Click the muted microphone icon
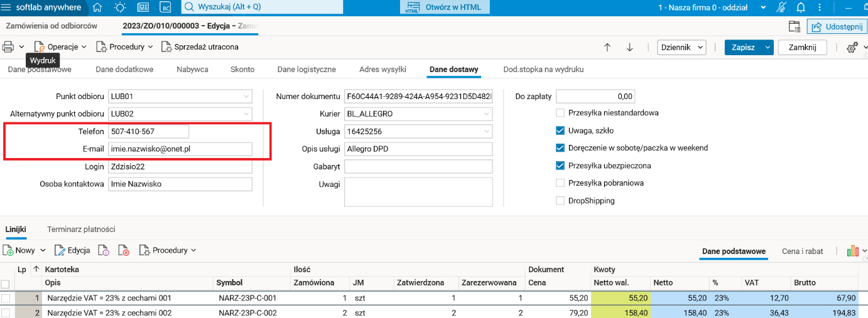This screenshot has height=318, width=868. pos(781,8)
